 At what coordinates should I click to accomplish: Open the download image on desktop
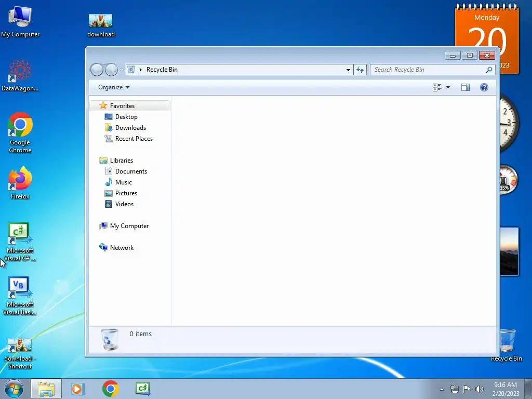coord(101,25)
